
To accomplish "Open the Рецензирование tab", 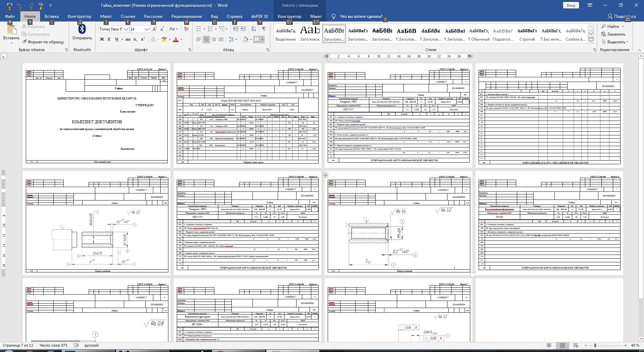I will (186, 16).
